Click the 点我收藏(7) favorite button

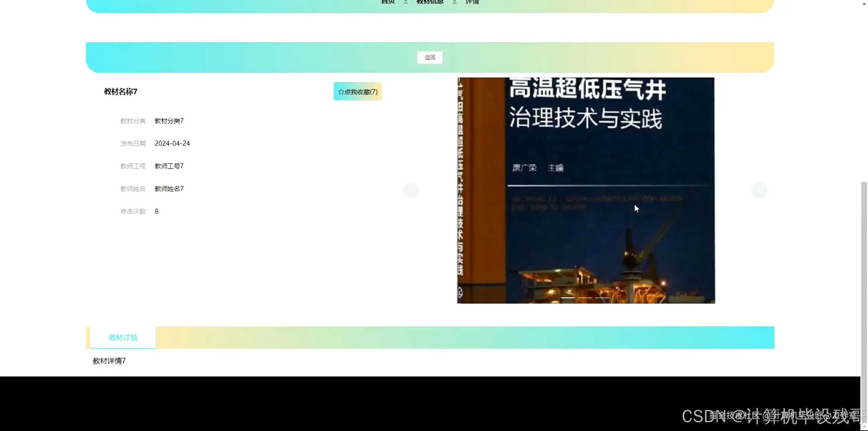[357, 92]
